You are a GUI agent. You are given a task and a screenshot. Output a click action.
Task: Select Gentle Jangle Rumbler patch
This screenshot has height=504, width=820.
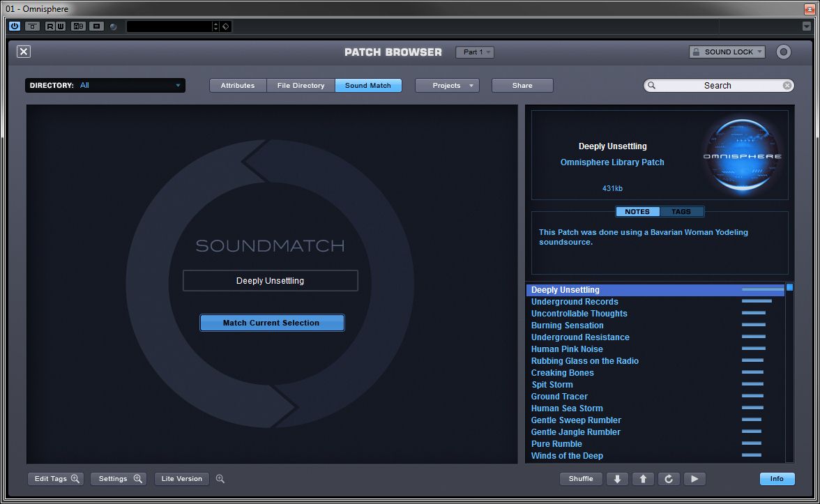(655, 432)
